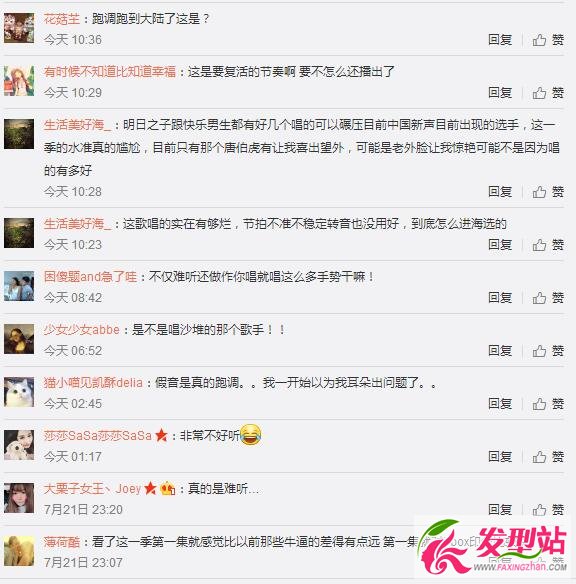576x584 pixels.
Task: Like the 今天 10:23 comment
Action: click(548, 245)
